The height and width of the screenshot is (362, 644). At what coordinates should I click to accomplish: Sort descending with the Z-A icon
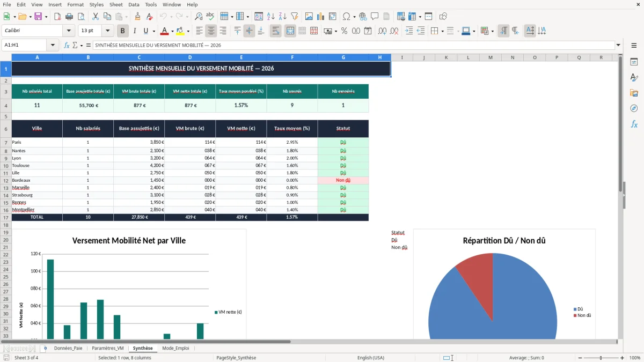click(x=282, y=17)
